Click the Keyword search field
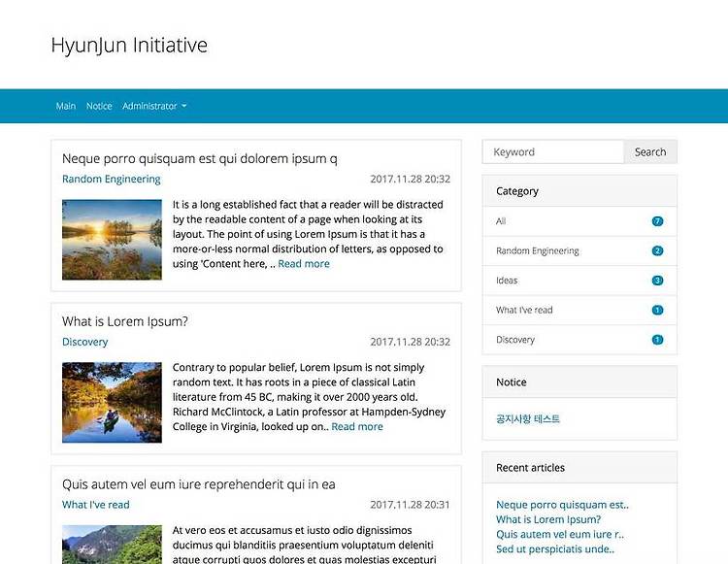The image size is (728, 564). [x=553, y=151]
